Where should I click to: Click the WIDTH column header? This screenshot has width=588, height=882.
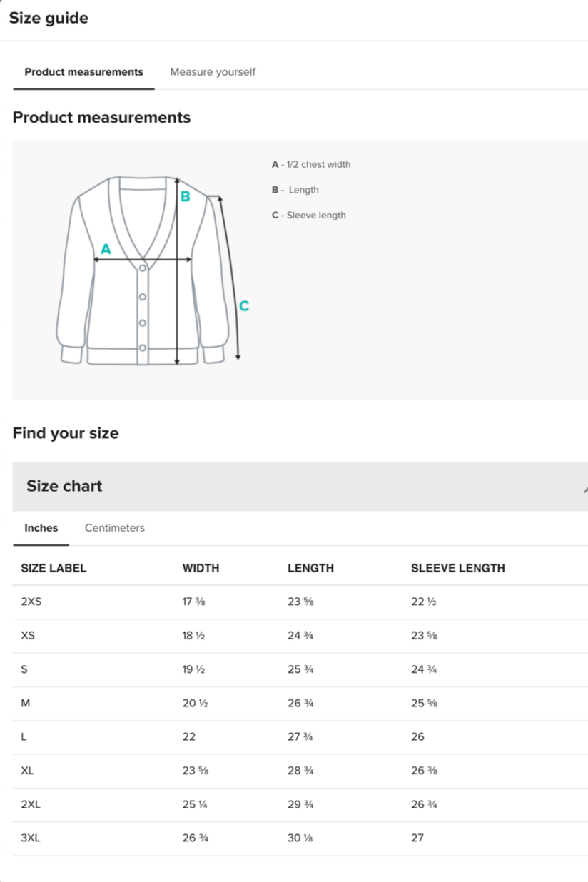[x=201, y=568]
